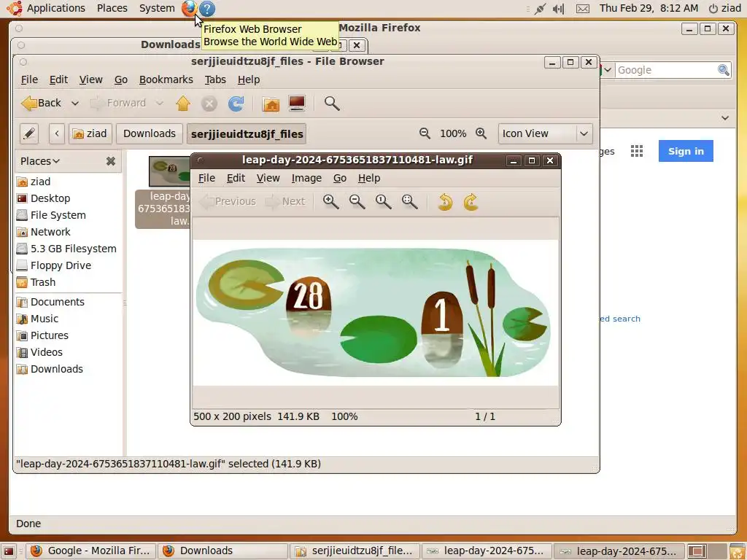Open Network in the Places sidebar
The width and height of the screenshot is (747, 560).
click(50, 232)
